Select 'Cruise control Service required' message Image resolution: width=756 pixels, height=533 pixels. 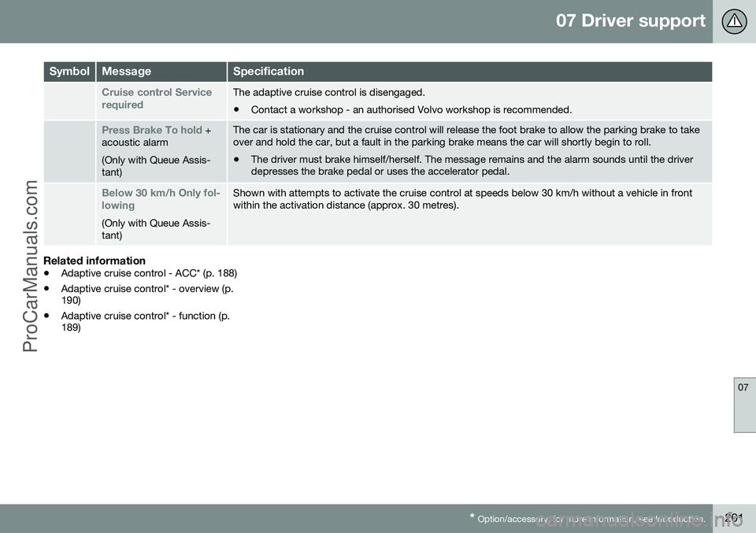157,98
